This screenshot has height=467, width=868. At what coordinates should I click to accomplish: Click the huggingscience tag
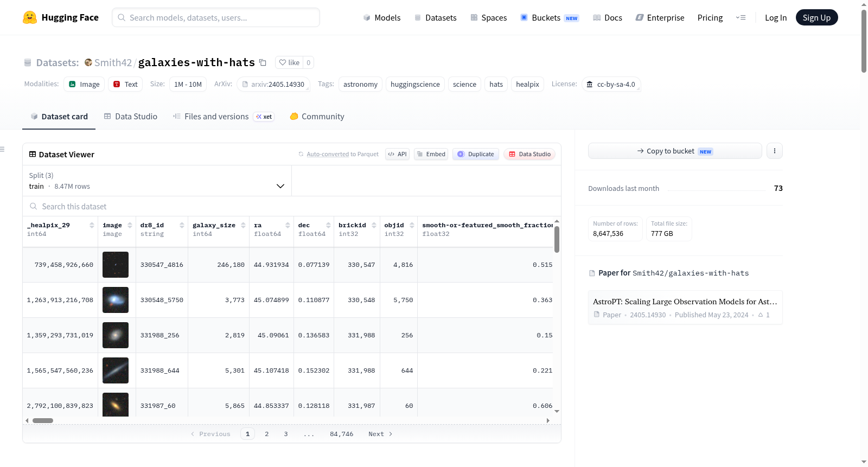click(415, 84)
